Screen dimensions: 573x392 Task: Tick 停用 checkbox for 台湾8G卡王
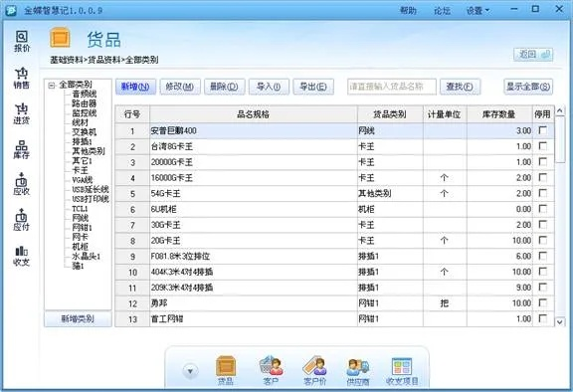[543, 146]
